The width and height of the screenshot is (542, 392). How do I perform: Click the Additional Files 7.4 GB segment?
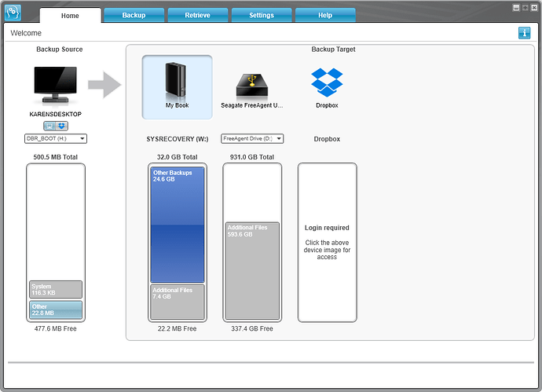[x=178, y=302]
